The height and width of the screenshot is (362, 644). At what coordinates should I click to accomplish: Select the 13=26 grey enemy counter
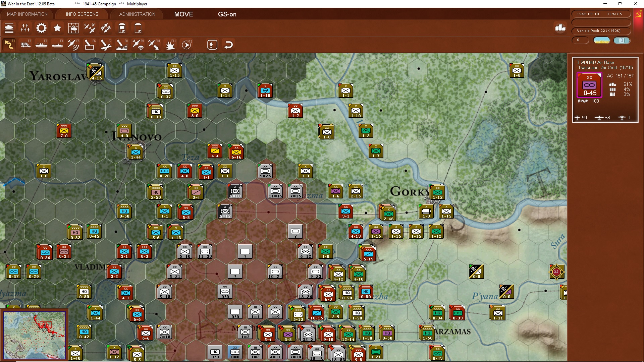(x=306, y=292)
